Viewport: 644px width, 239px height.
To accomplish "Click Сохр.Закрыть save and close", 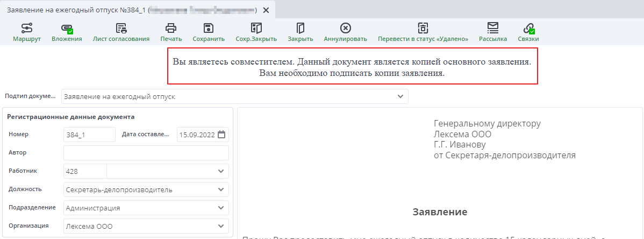I will [x=256, y=32].
